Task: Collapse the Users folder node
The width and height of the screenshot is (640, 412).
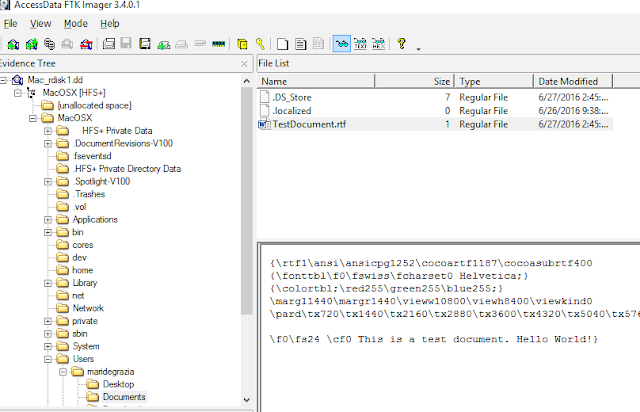Action: [48, 359]
